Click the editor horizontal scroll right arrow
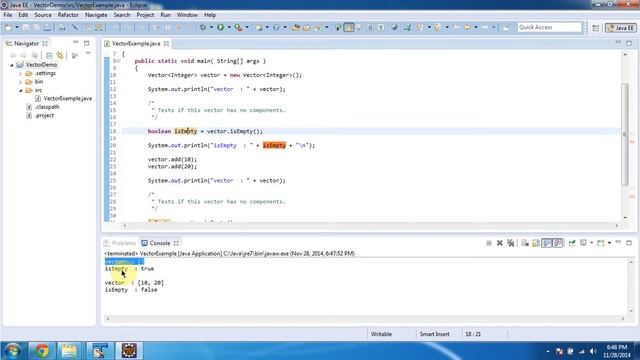This screenshot has height=360, width=640. (x=617, y=225)
